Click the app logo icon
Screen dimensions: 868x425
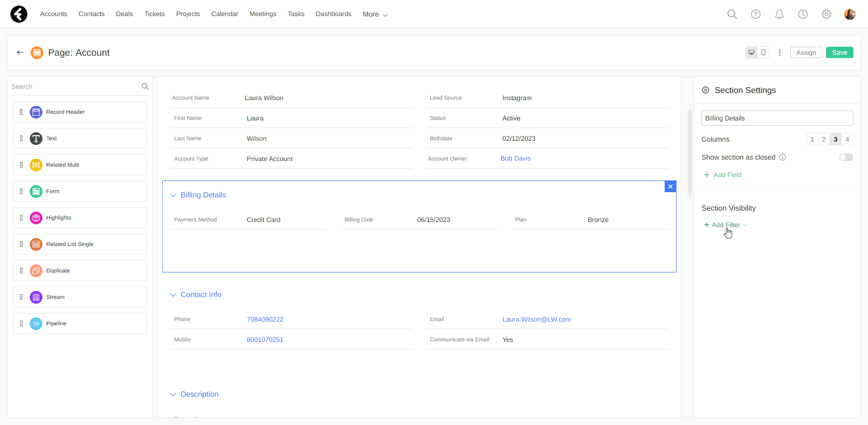click(19, 14)
